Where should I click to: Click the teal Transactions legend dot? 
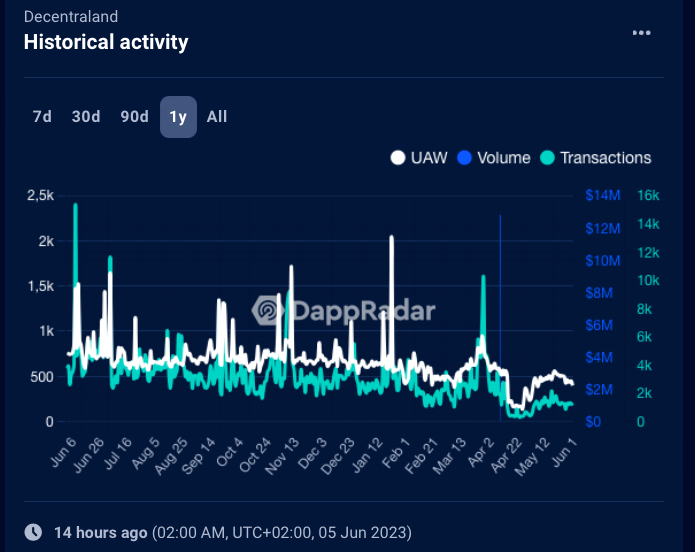(547, 158)
